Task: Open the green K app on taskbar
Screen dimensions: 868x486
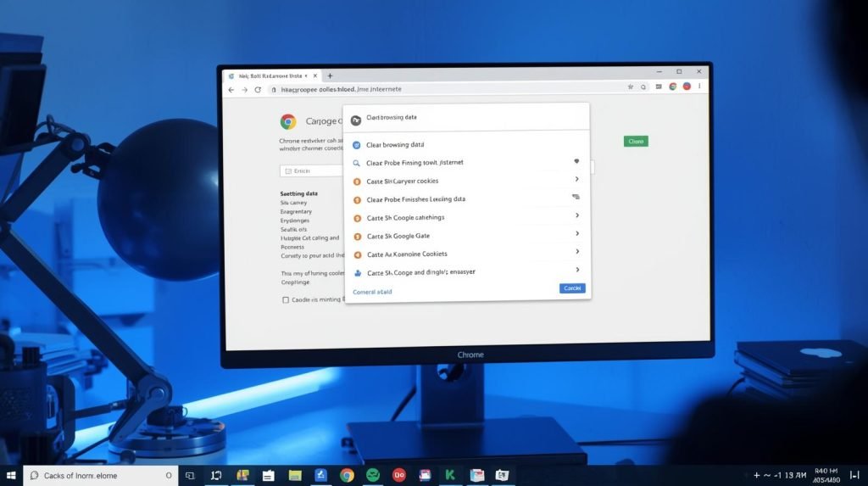Action: tap(450, 475)
